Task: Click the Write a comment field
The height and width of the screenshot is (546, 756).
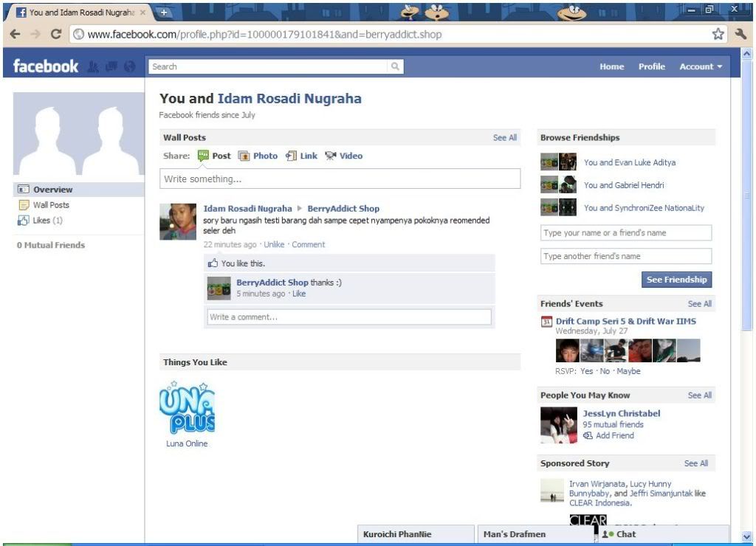Action: [x=349, y=317]
